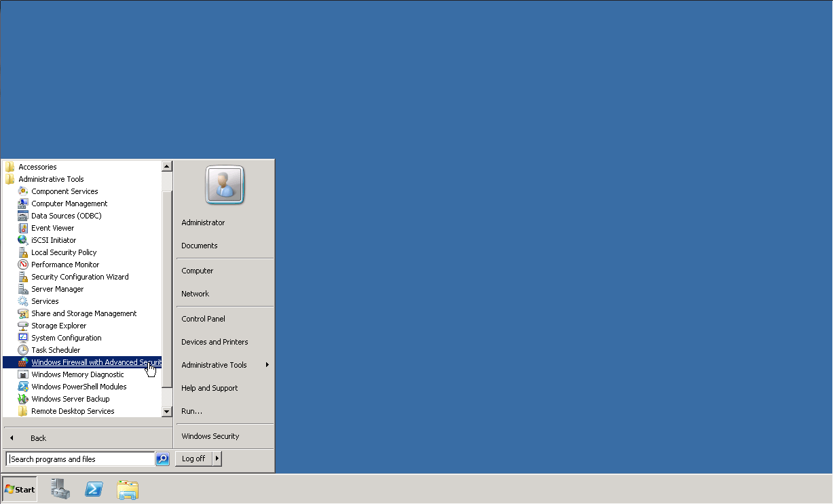
Task: Click the Administrator user picture
Action: click(225, 185)
